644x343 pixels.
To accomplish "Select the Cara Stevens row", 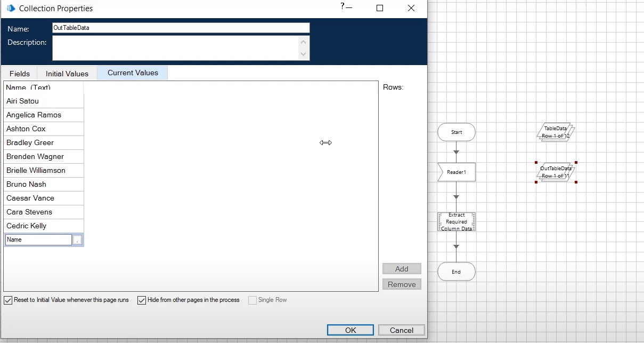I will 44,212.
